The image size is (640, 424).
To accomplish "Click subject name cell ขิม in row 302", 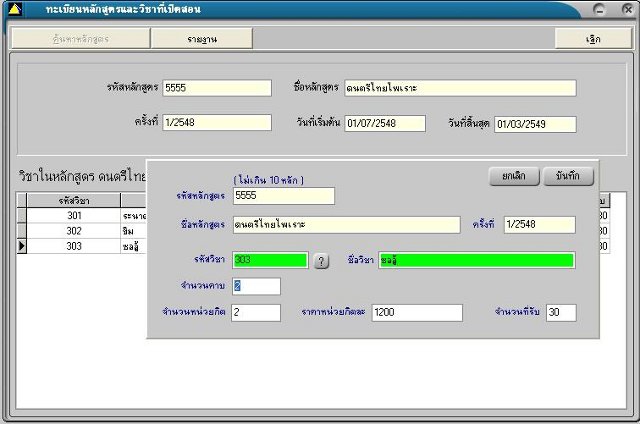I will [133, 231].
